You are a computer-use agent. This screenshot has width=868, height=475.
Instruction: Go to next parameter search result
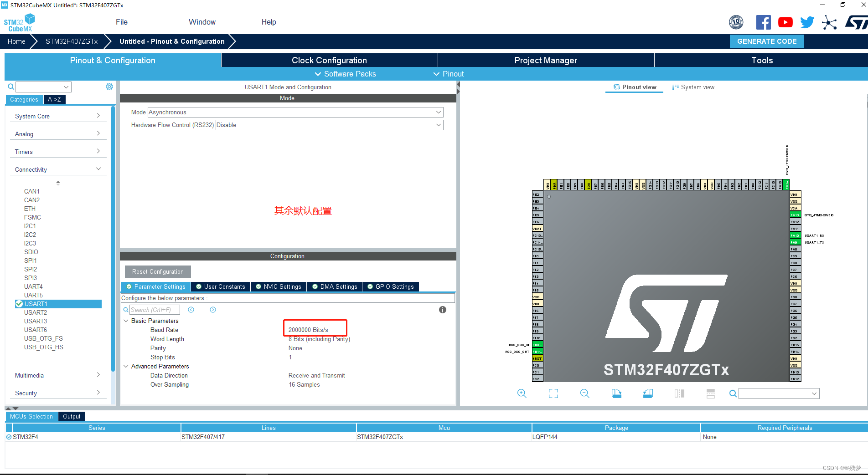tap(213, 310)
